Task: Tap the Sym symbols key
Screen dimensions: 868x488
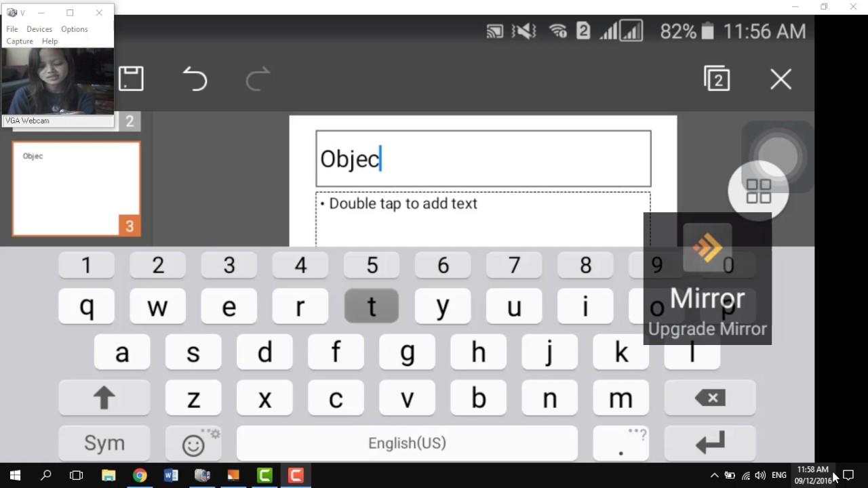Action: coord(104,443)
